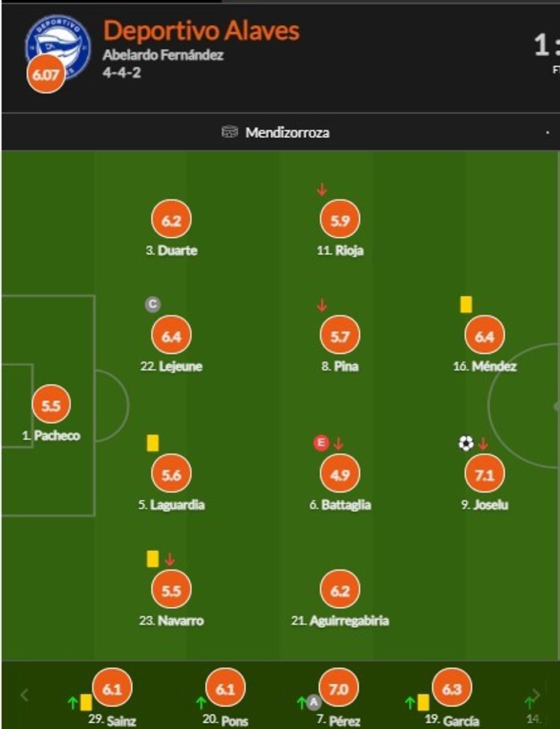The height and width of the screenshot is (729, 560).
Task: Select Duarte's 6.2 rating bubble
Action: (x=171, y=221)
